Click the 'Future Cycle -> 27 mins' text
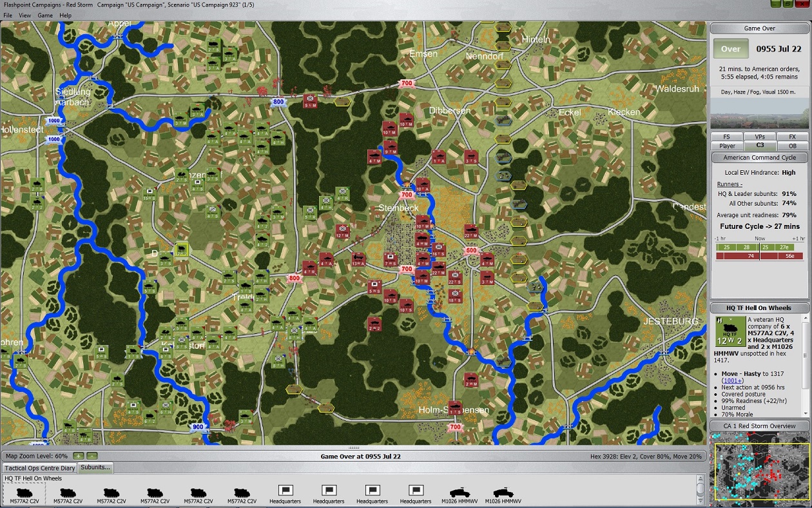This screenshot has height=508, width=812. tap(760, 226)
